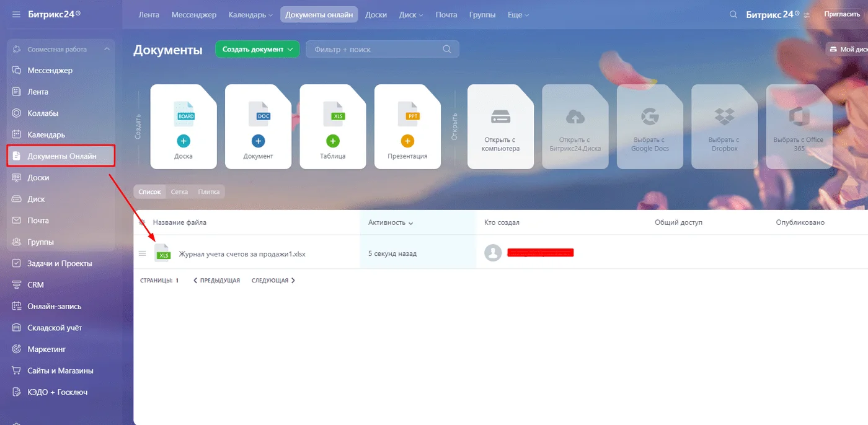Create a new Доска board file
Viewport: 868px width, 425px height.
[184, 126]
